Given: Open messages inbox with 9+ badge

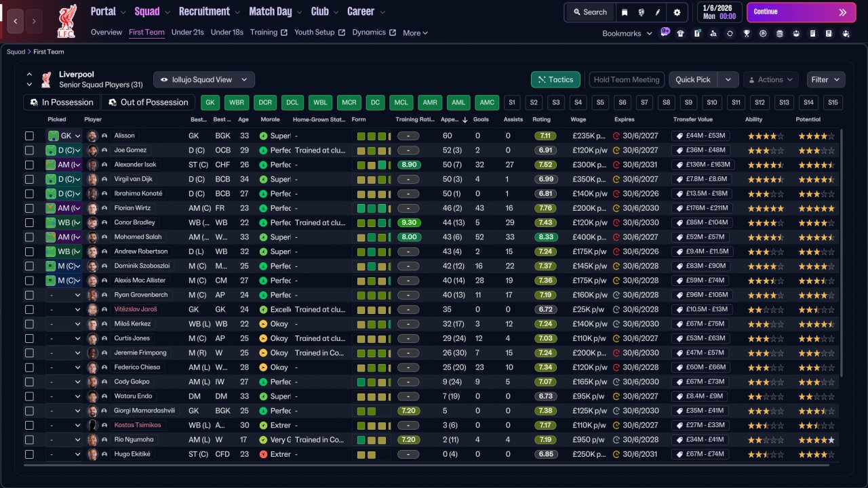Looking at the screenshot, I should tap(665, 33).
